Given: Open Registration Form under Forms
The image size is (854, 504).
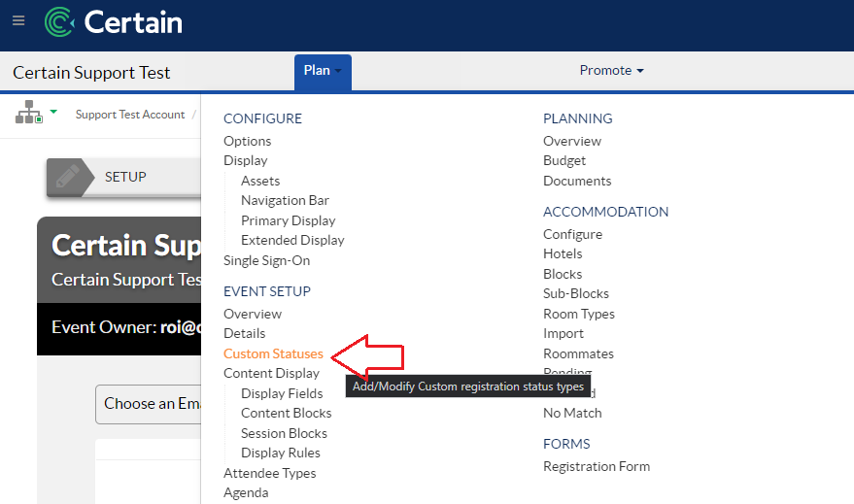Looking at the screenshot, I should (597, 466).
